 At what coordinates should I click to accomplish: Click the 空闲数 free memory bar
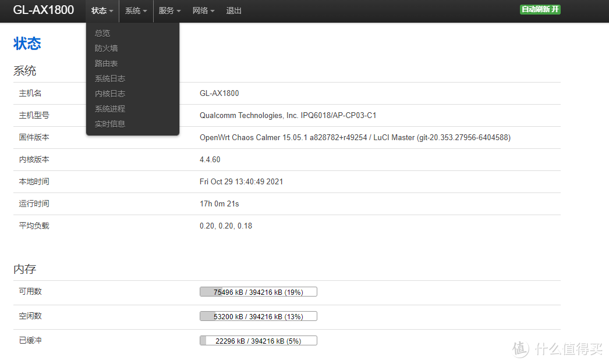click(258, 316)
